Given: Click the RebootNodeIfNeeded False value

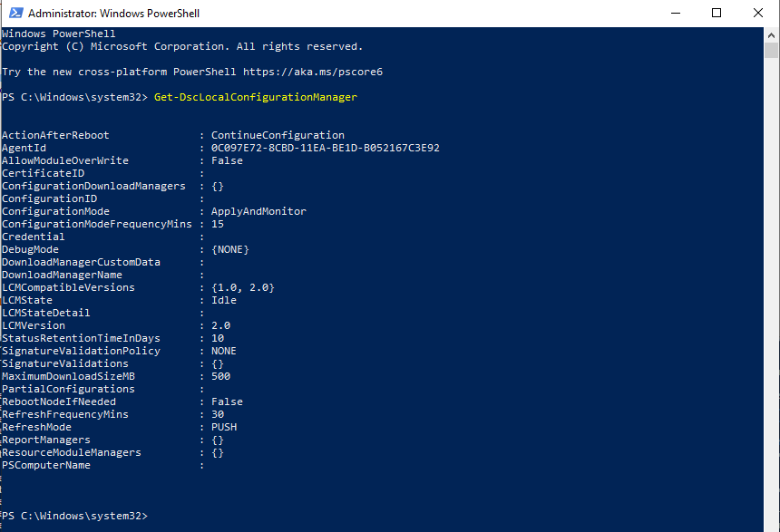Looking at the screenshot, I should click(x=227, y=401).
